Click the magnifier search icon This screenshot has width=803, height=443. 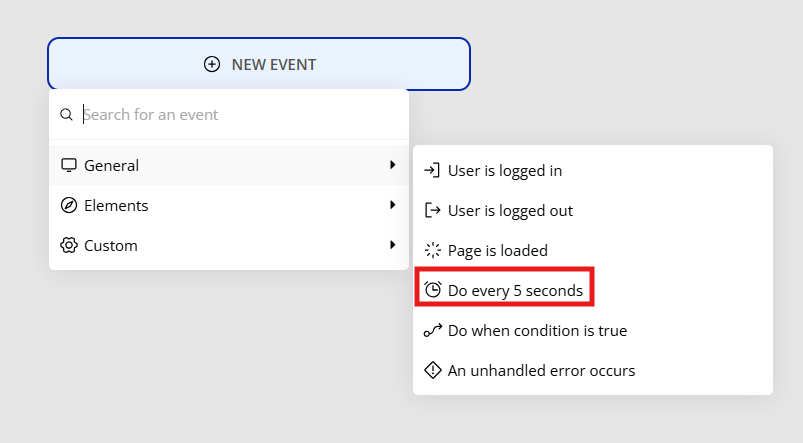(x=66, y=115)
